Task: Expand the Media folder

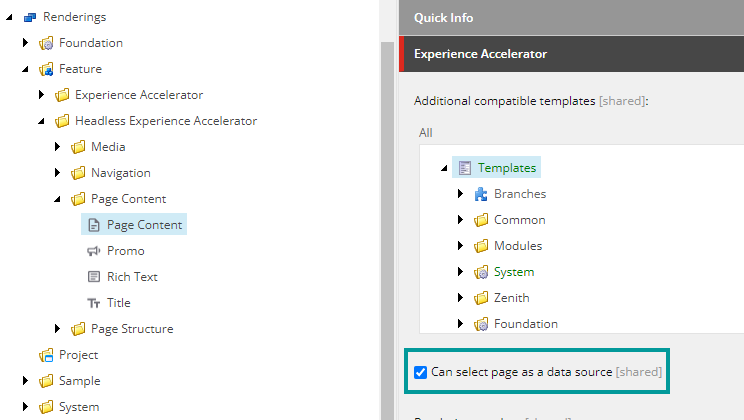Action: (58, 147)
